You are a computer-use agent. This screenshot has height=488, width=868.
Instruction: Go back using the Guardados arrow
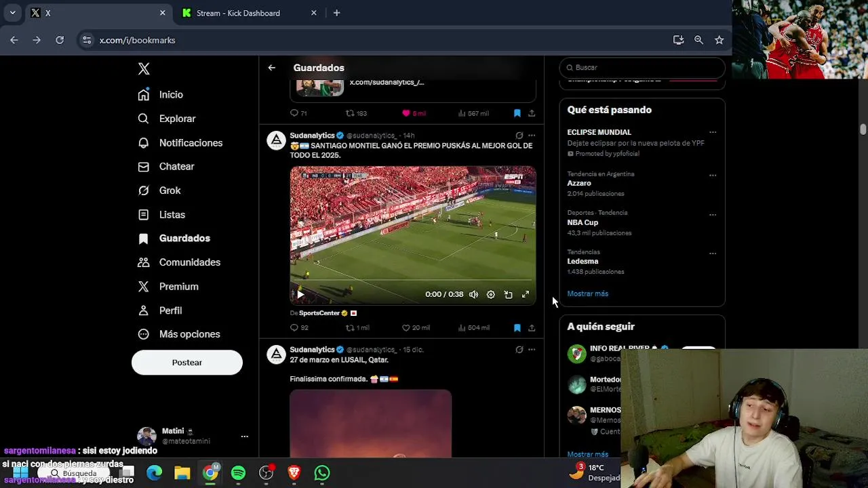[x=271, y=68]
